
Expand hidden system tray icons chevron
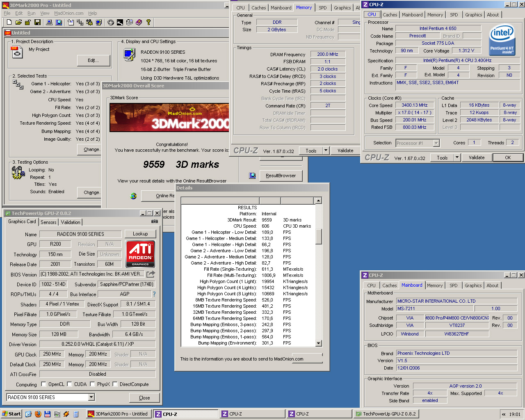click(504, 414)
